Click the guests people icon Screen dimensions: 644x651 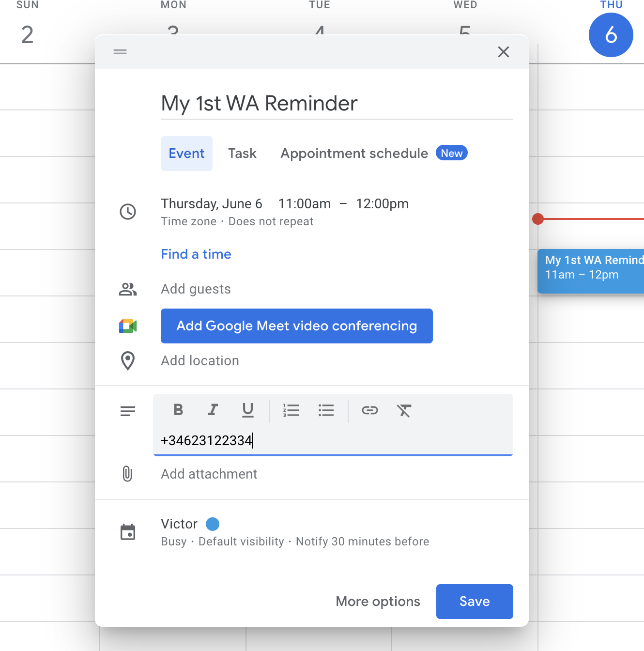(x=128, y=289)
